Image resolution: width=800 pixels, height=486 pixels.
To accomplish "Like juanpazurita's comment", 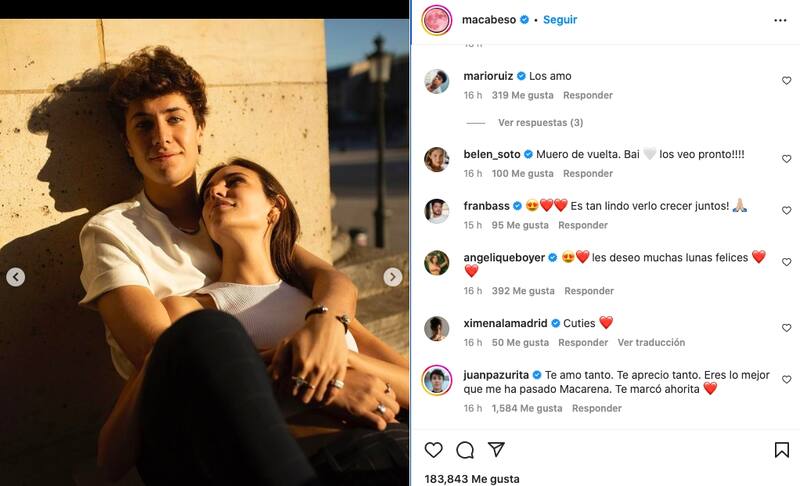I will pyautogui.click(x=786, y=380).
